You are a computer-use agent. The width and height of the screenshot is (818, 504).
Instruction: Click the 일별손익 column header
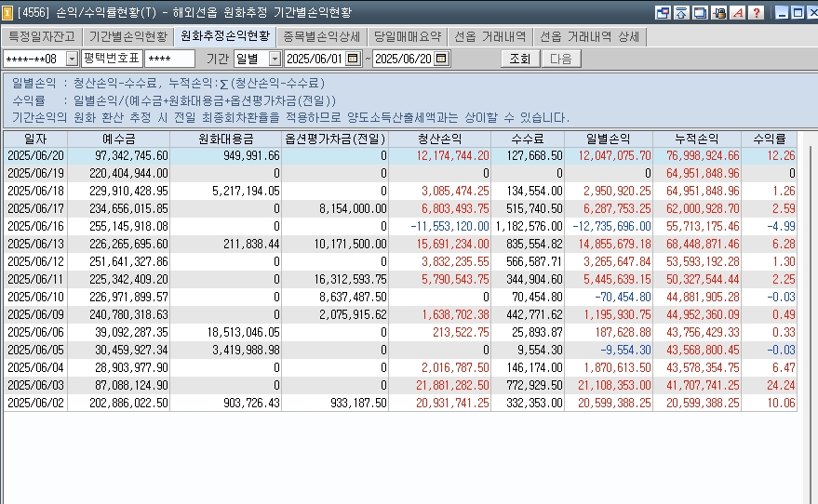click(x=609, y=139)
